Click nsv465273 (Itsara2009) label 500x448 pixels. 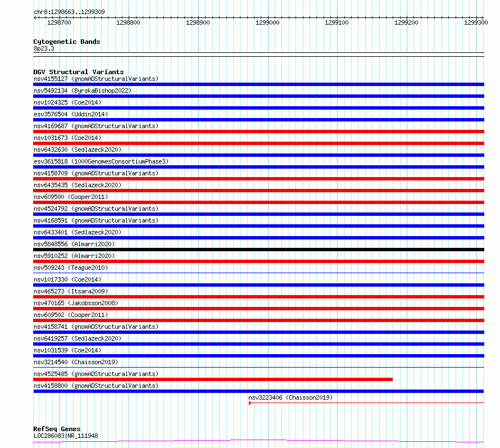(x=71, y=291)
